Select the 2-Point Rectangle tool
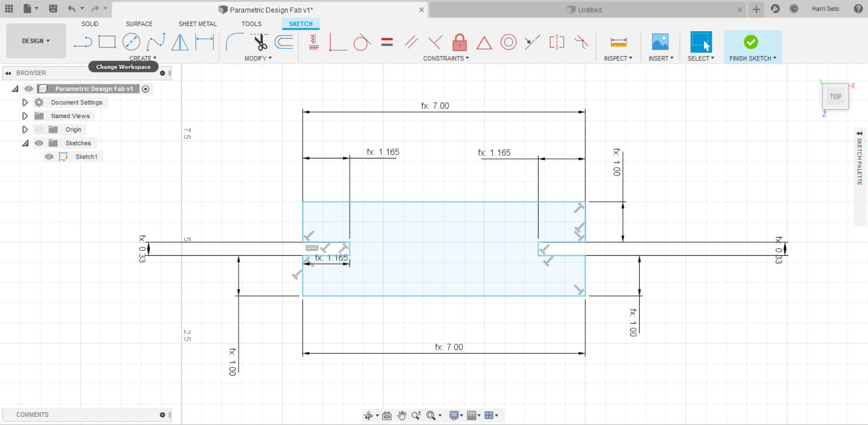The height and width of the screenshot is (425, 868). coord(107,42)
